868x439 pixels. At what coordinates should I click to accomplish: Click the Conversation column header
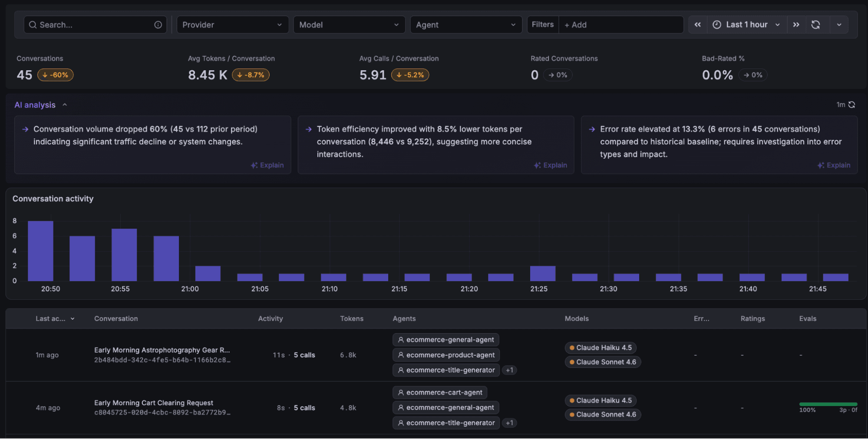pos(116,318)
